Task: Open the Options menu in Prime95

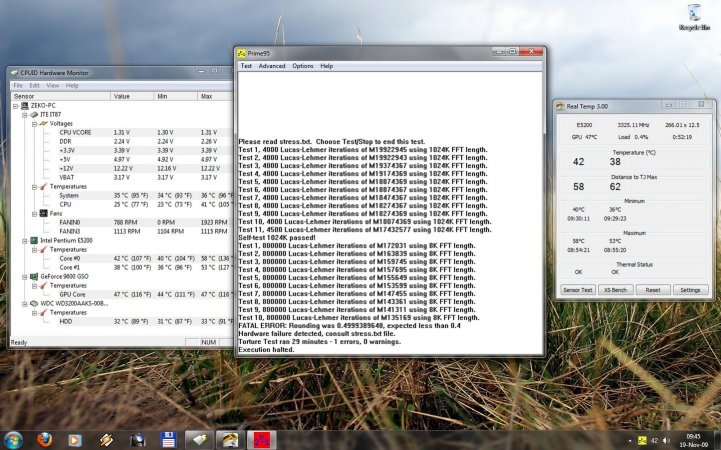Action: [303, 66]
